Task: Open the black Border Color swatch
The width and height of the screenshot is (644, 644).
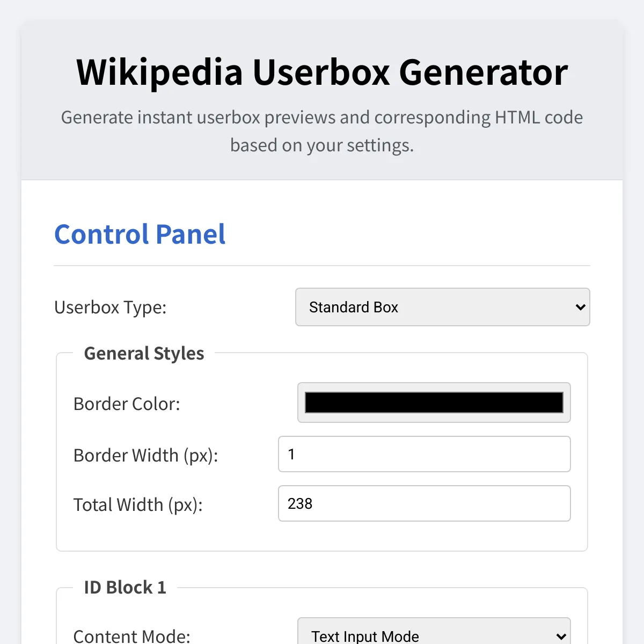Action: (x=434, y=402)
